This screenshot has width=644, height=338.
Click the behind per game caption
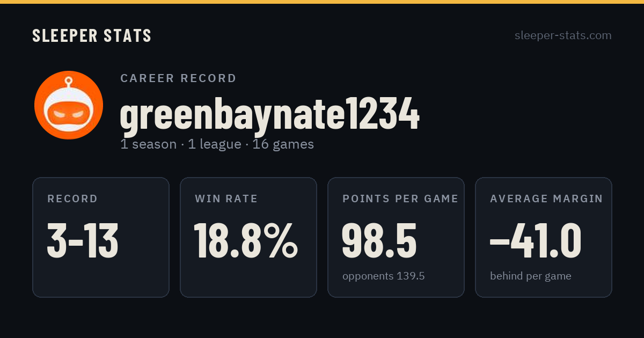[x=530, y=276]
